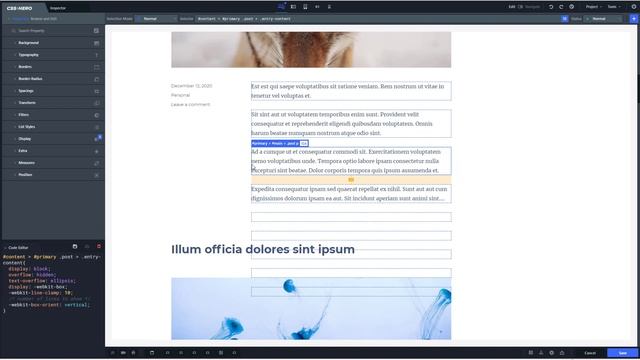Open the State Normal dropdown
The image size is (640, 360).
pyautogui.click(x=604, y=19)
